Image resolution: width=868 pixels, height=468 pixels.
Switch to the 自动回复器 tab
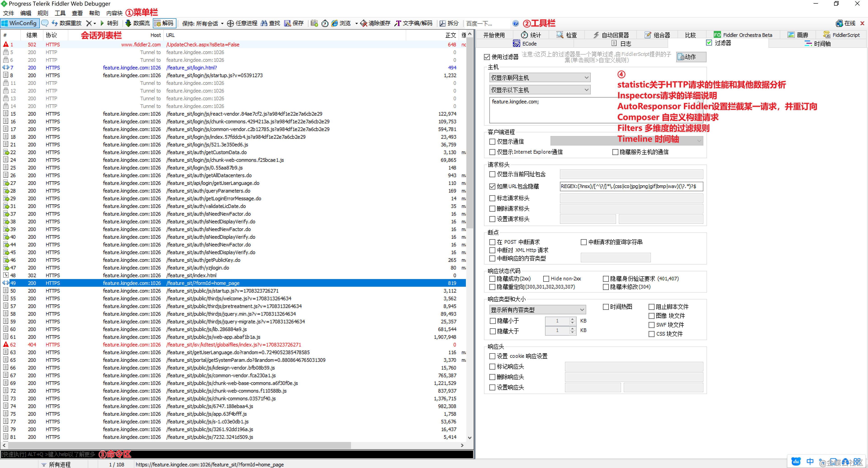click(x=611, y=35)
